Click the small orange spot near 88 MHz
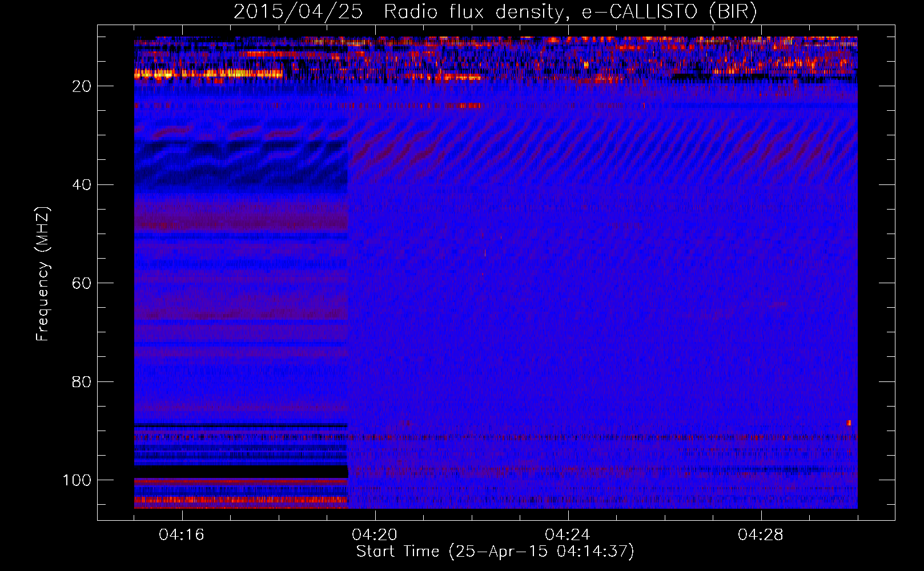 pos(849,423)
